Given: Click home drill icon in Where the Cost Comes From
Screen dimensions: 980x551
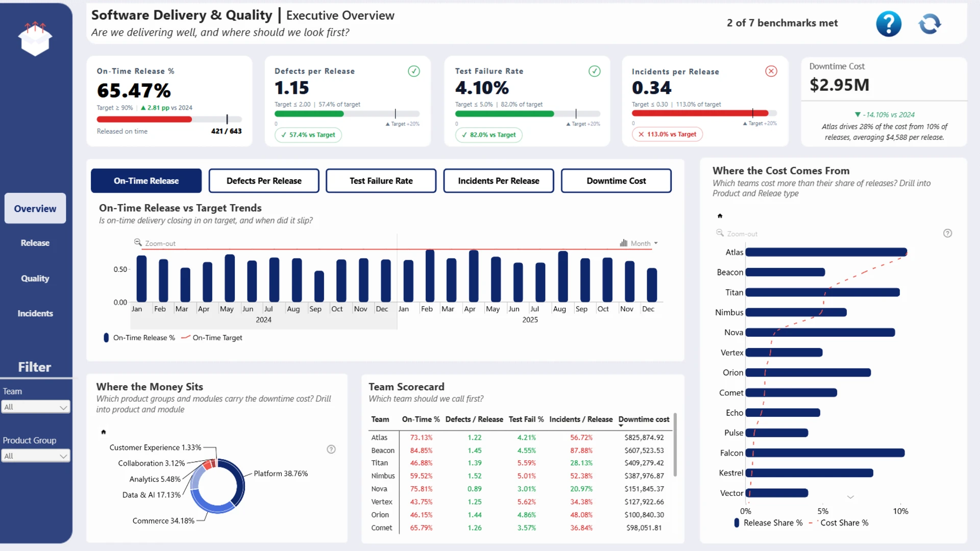Looking at the screenshot, I should tap(720, 216).
